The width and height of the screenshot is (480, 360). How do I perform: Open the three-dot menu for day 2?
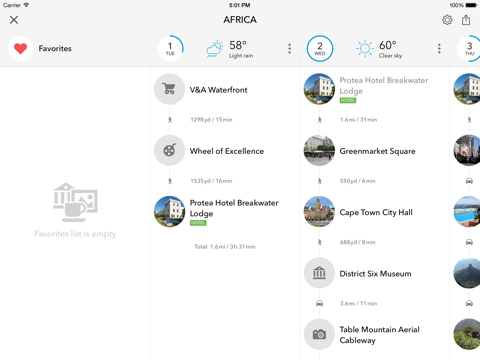[439, 49]
